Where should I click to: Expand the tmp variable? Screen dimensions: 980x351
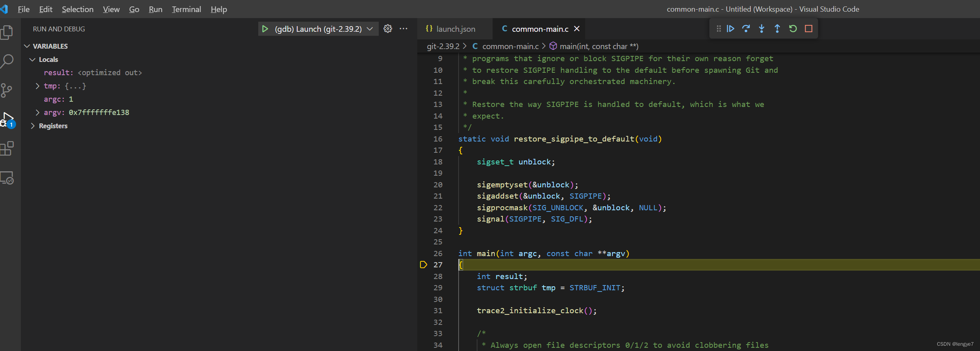click(x=37, y=86)
